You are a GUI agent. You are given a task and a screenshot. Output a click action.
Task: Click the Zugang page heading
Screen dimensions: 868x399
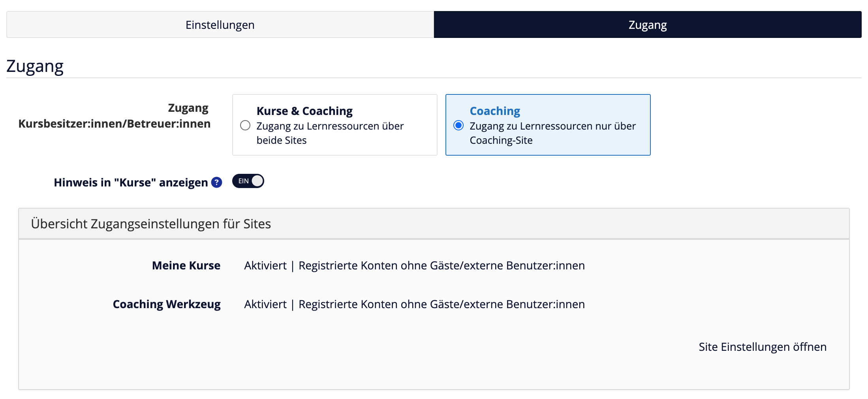[35, 66]
